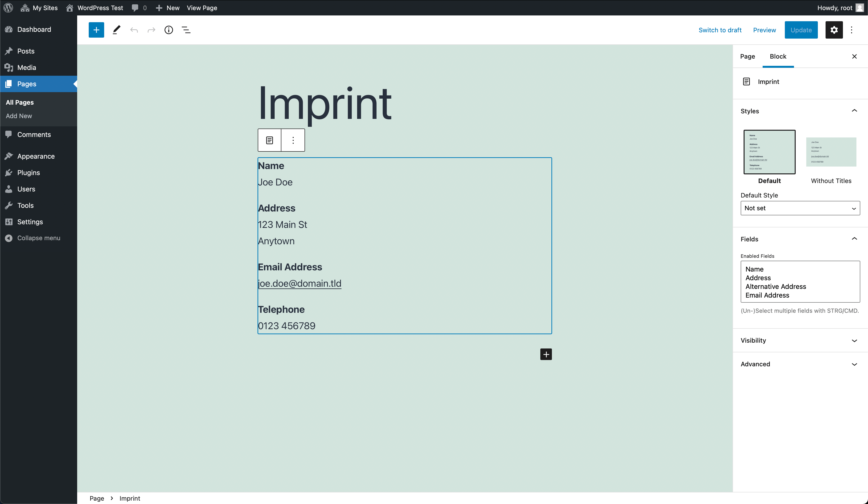Click the Preview button
868x504 pixels.
(x=764, y=30)
